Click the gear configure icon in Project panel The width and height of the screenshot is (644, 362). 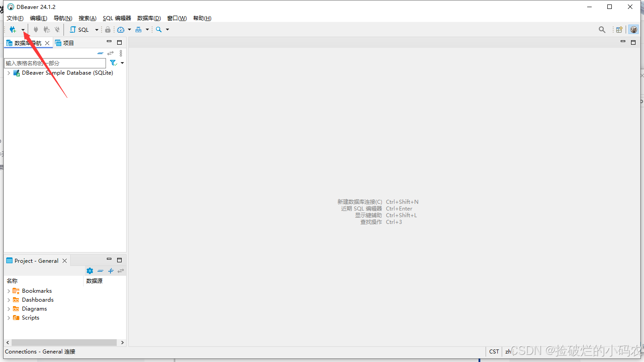[90, 271]
